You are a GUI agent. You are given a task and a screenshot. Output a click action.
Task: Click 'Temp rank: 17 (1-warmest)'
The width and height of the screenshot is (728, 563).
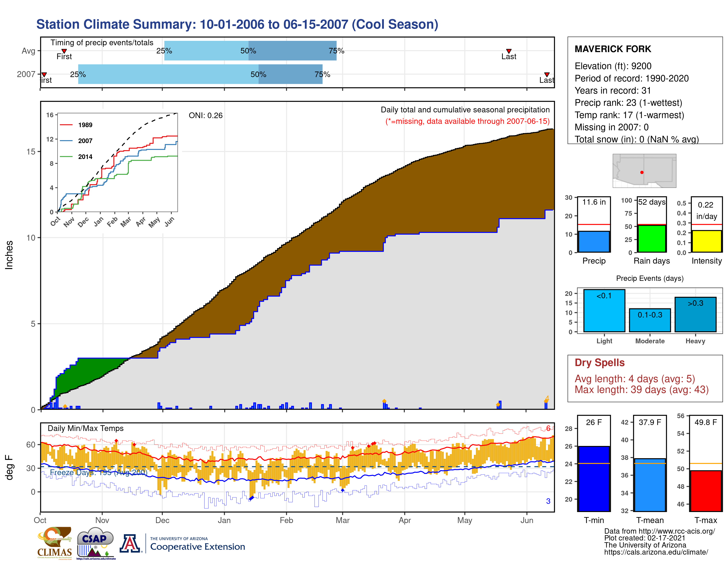point(629,115)
